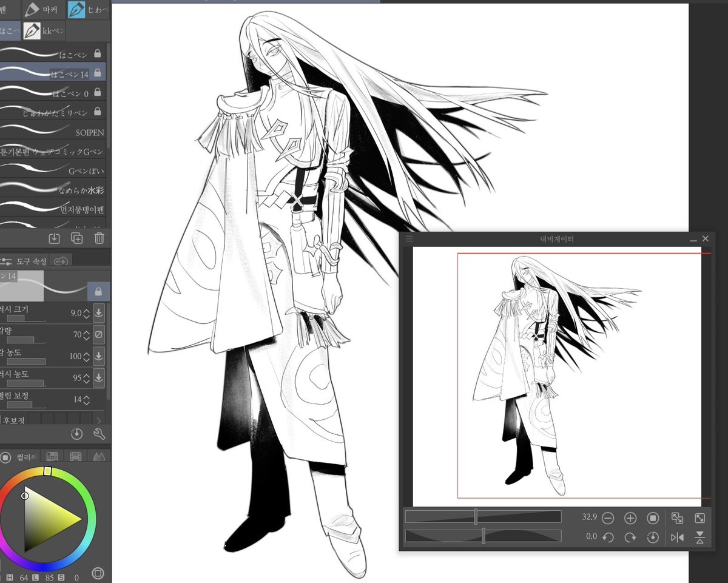This screenshot has height=583, width=728.
Task: Switch to tab beside 도구 속성
Action: [x=61, y=261]
